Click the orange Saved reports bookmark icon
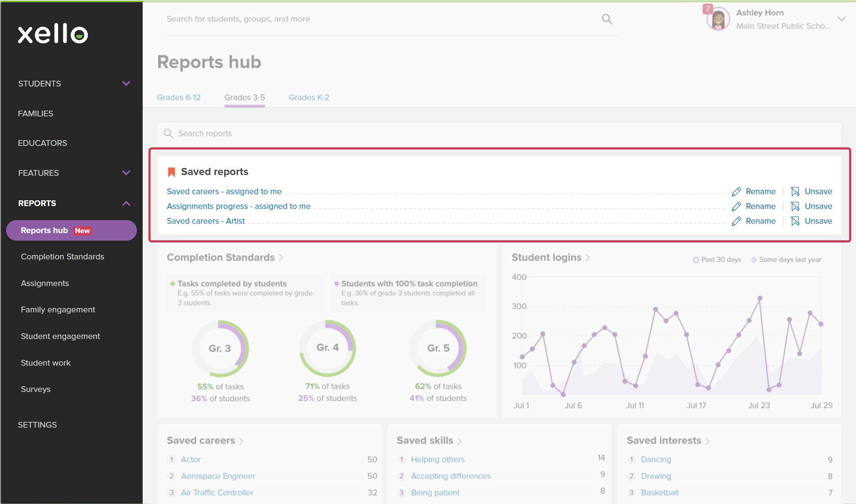856x504 pixels. point(171,172)
